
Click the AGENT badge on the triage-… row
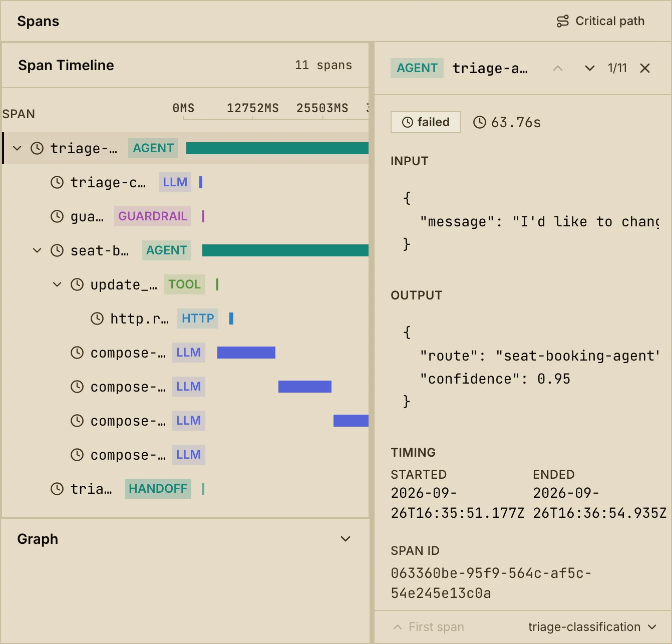point(153,148)
